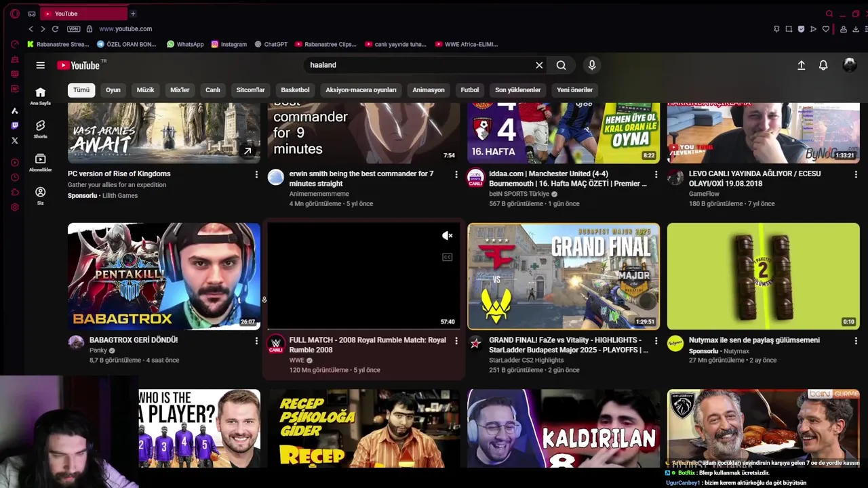The width and height of the screenshot is (868, 488).
Task: Open options menu for Rise of Kingdoms ad
Action: pos(256,175)
